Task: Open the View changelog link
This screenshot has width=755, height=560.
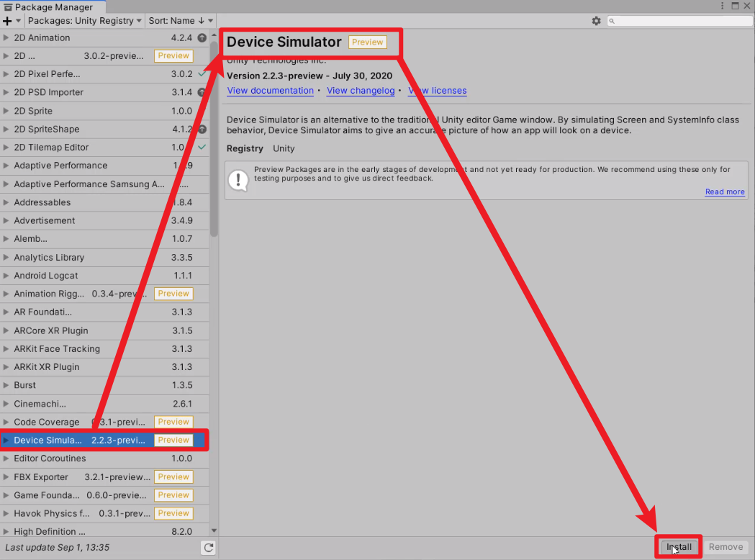Action: pos(361,91)
